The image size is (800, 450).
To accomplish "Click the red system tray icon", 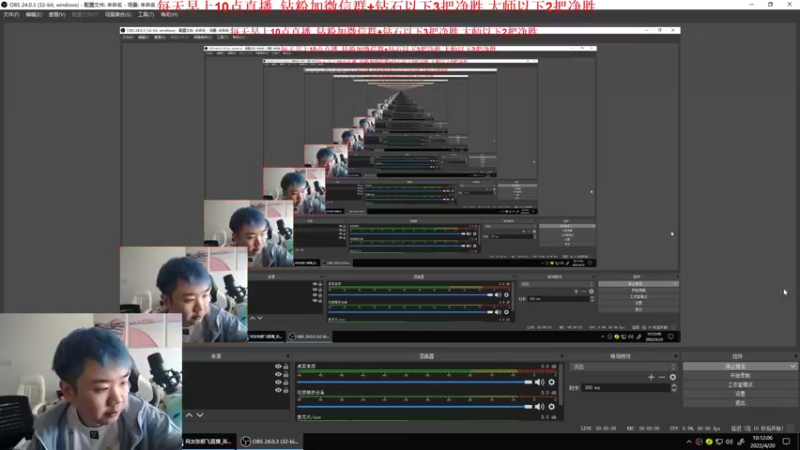I will pos(699,442).
